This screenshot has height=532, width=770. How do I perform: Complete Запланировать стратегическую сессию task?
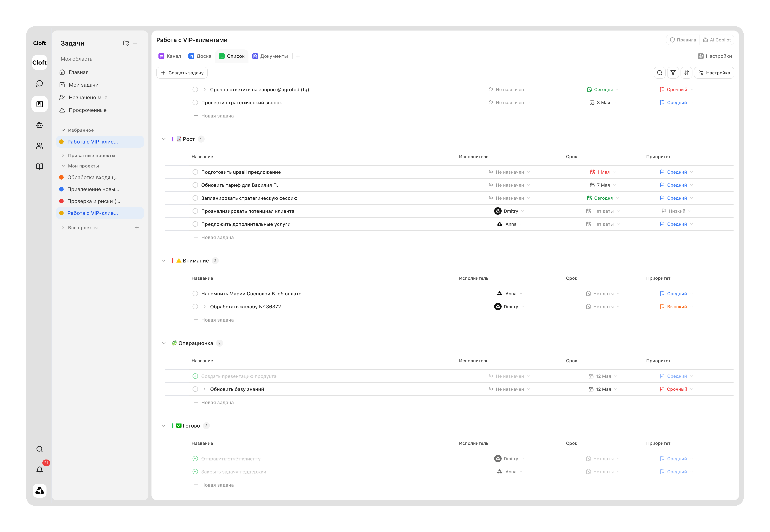click(195, 198)
